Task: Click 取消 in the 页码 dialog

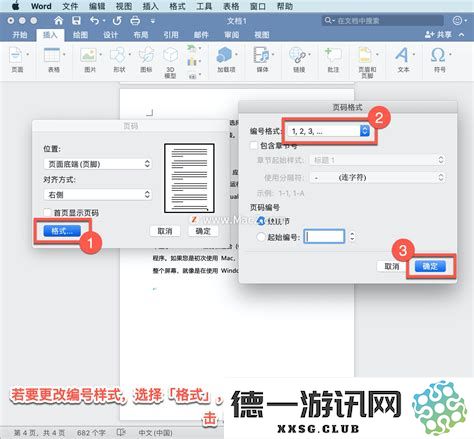Action: (x=165, y=231)
